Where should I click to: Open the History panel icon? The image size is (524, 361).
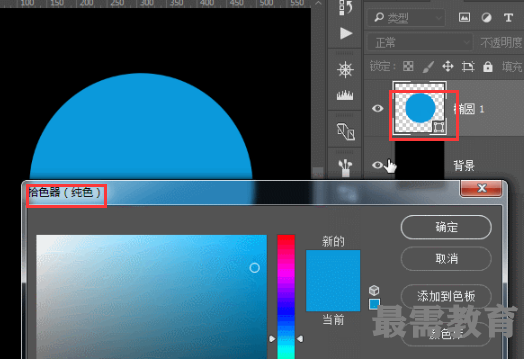[346, 7]
